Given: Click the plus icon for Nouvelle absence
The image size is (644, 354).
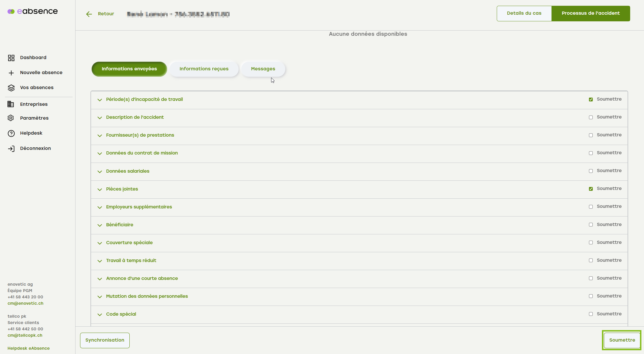Looking at the screenshot, I should coord(11,73).
